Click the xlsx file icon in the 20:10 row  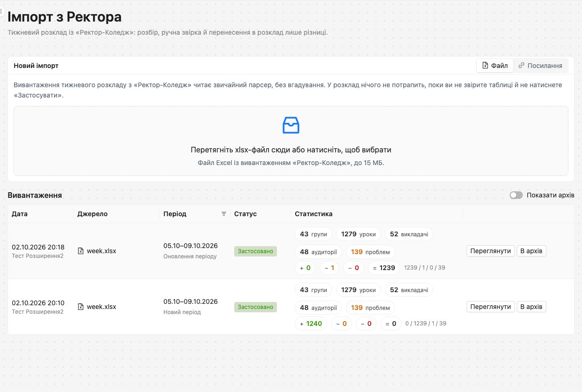point(81,307)
